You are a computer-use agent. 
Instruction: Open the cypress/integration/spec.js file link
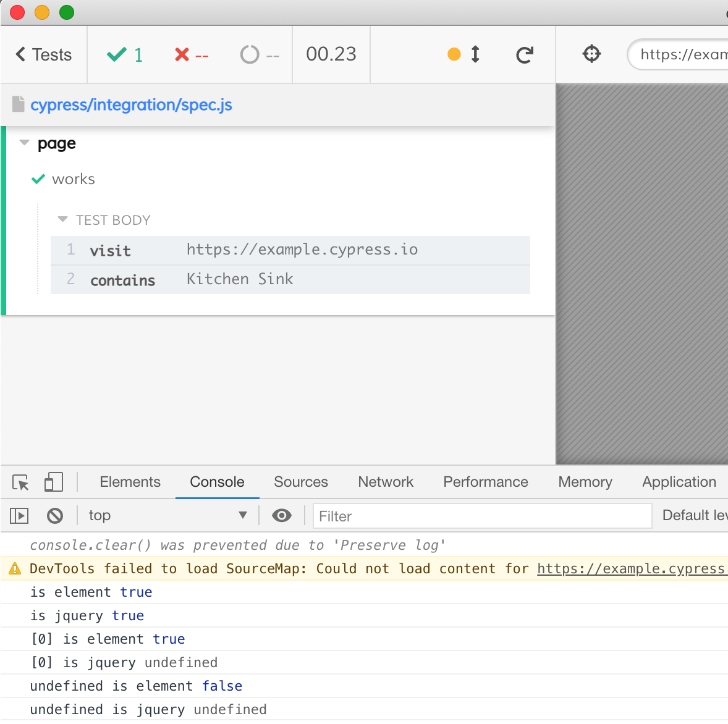pyautogui.click(x=132, y=105)
